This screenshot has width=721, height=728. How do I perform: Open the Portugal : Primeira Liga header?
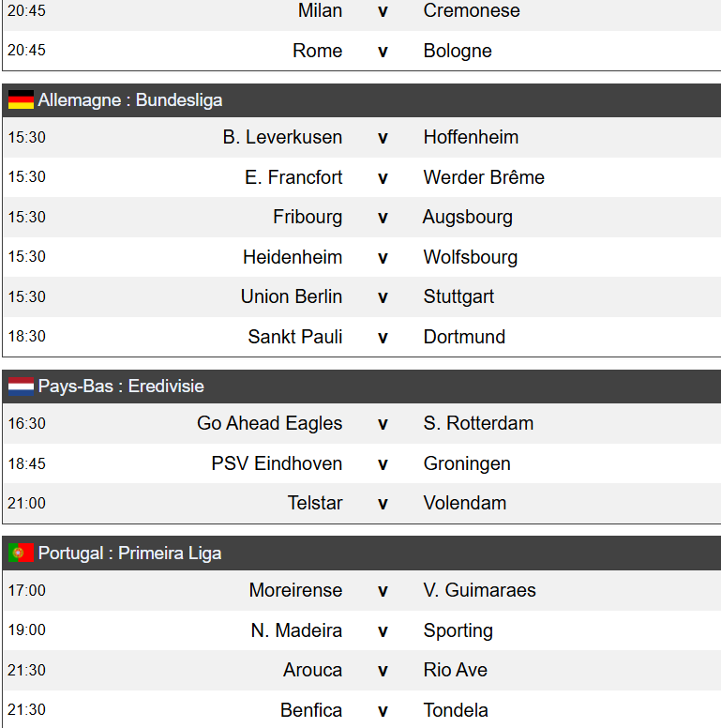click(x=129, y=554)
